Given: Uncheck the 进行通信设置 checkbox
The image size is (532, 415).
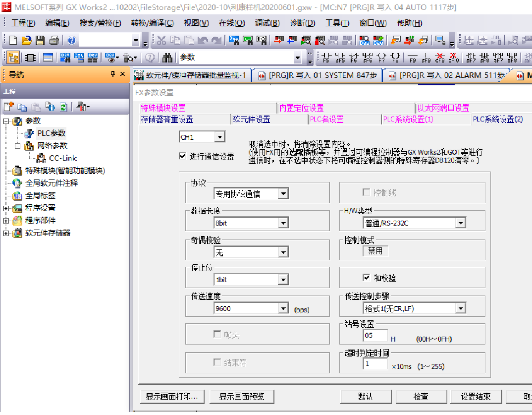Looking at the screenshot, I should [x=183, y=156].
